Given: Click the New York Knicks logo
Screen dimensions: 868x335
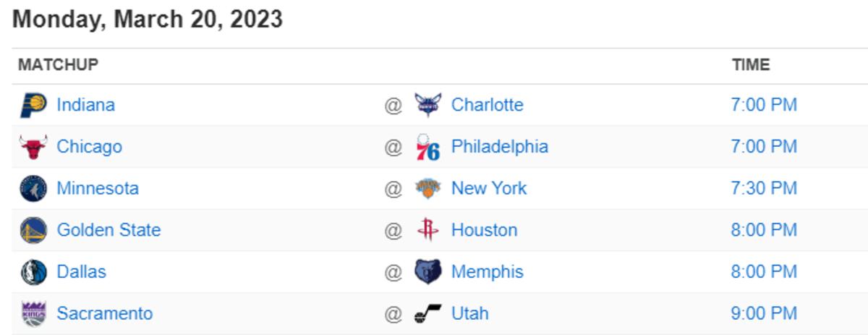Looking at the screenshot, I should click(428, 189).
